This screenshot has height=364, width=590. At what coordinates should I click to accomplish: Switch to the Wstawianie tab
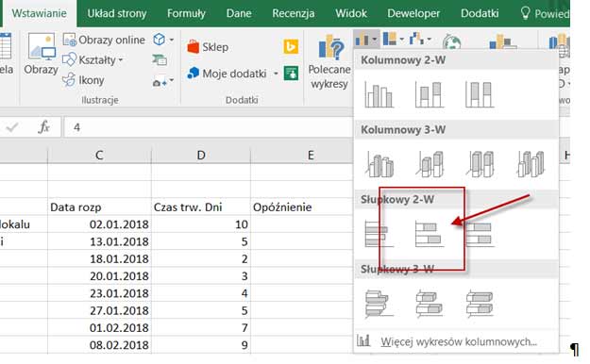[39, 13]
